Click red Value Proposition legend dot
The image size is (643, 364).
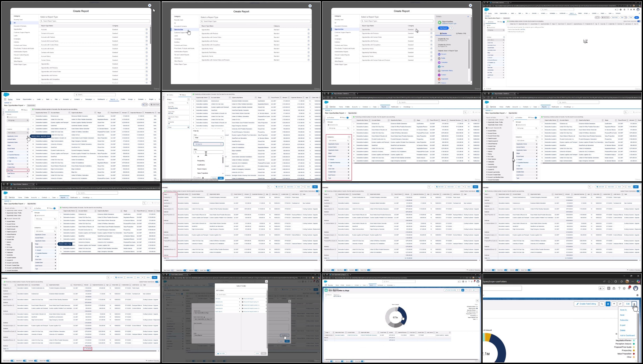(634, 354)
